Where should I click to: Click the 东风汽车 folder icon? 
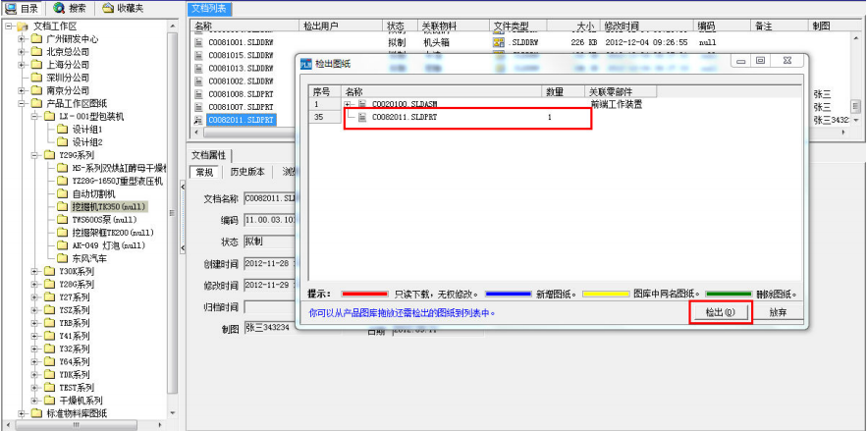(x=62, y=258)
